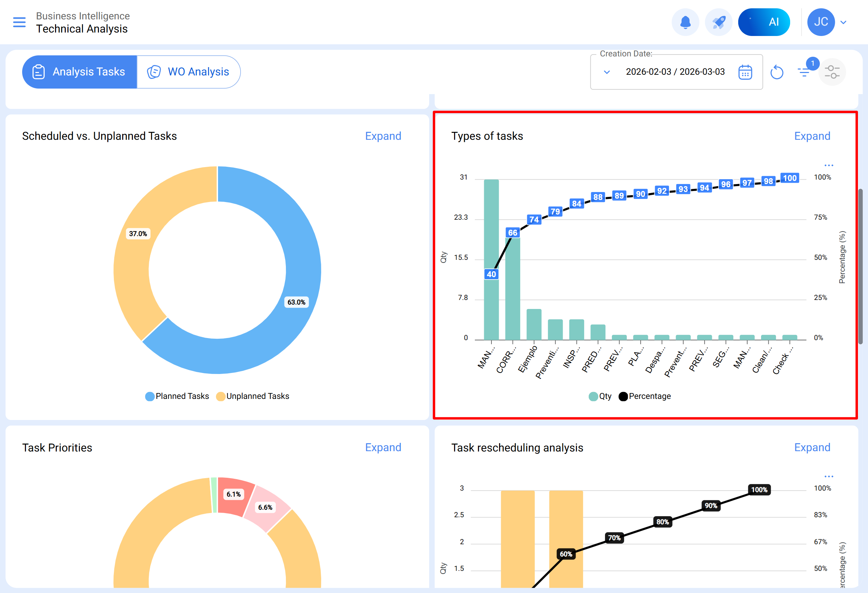The image size is (868, 593).
Task: Toggle the Percentage legend series
Action: pyautogui.click(x=645, y=396)
